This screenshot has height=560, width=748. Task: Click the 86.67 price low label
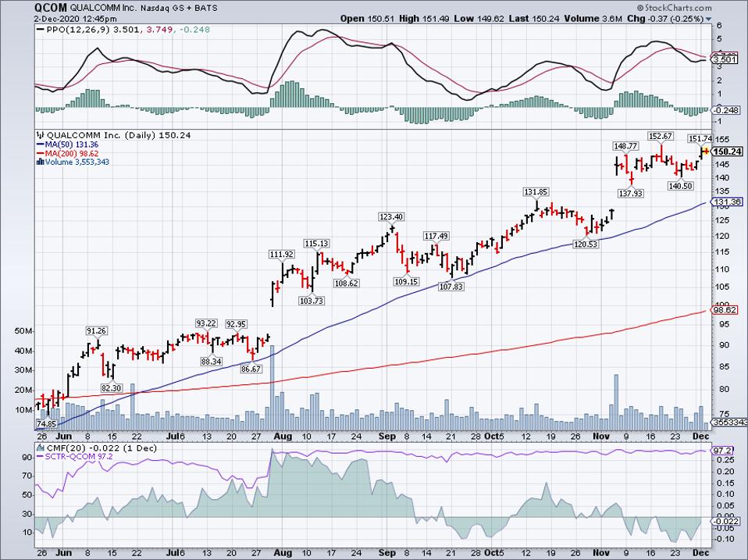(x=251, y=369)
